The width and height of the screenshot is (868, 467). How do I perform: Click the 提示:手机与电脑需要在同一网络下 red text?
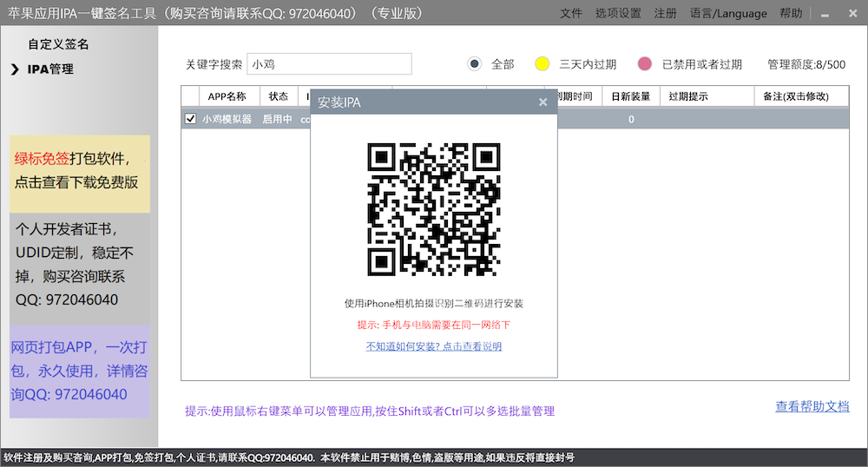pos(433,325)
